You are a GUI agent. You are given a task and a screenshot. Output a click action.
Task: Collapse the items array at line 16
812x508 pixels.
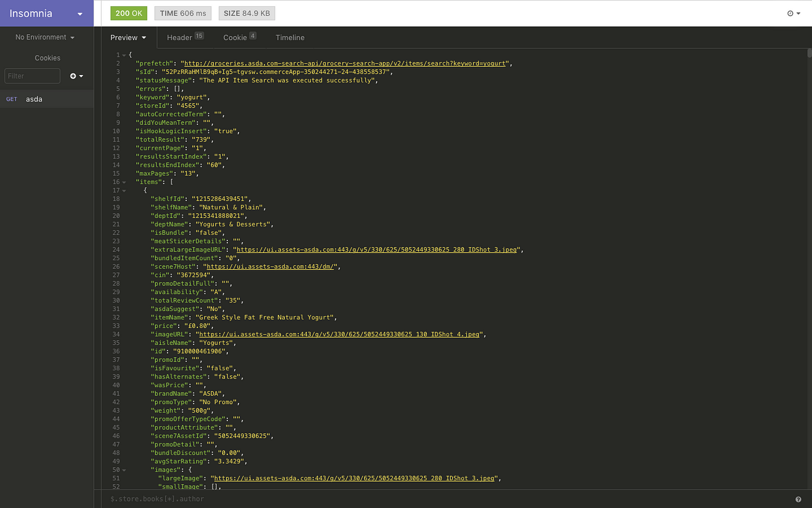coord(124,182)
